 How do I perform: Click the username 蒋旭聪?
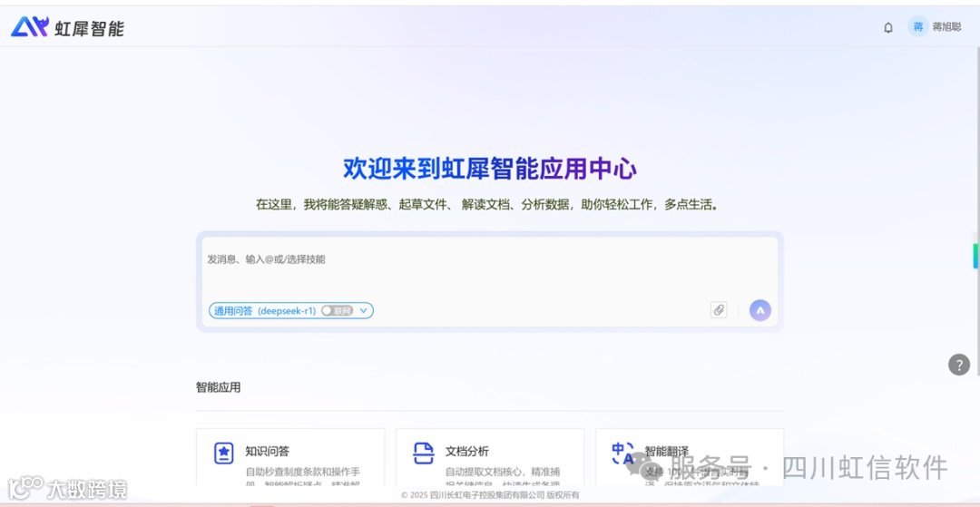946,27
